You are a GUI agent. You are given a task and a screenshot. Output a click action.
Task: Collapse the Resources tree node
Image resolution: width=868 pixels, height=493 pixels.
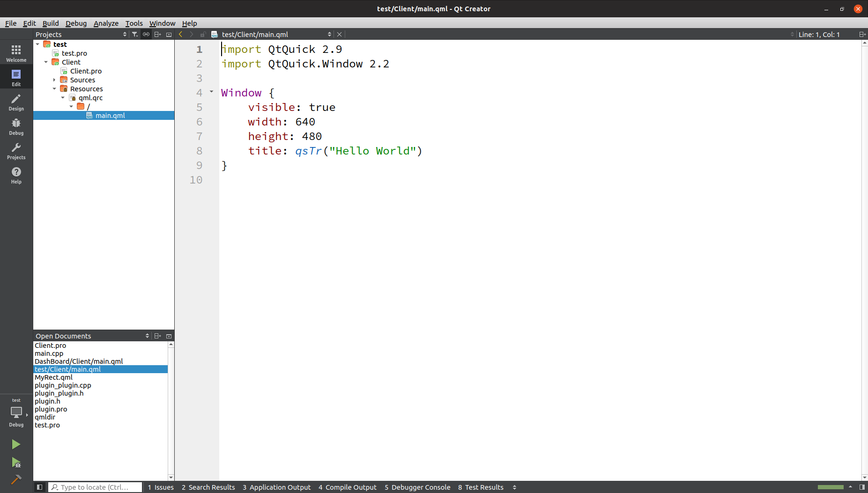coord(54,88)
